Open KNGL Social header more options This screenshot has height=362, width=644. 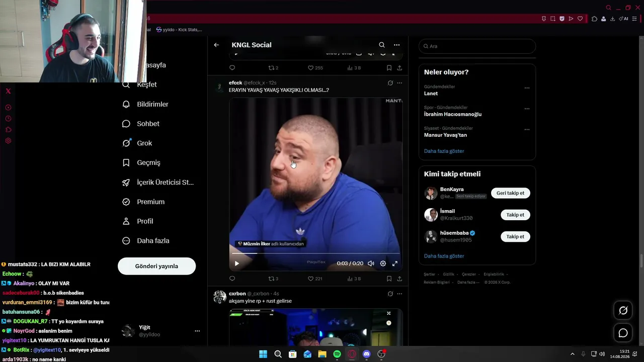[x=396, y=45]
